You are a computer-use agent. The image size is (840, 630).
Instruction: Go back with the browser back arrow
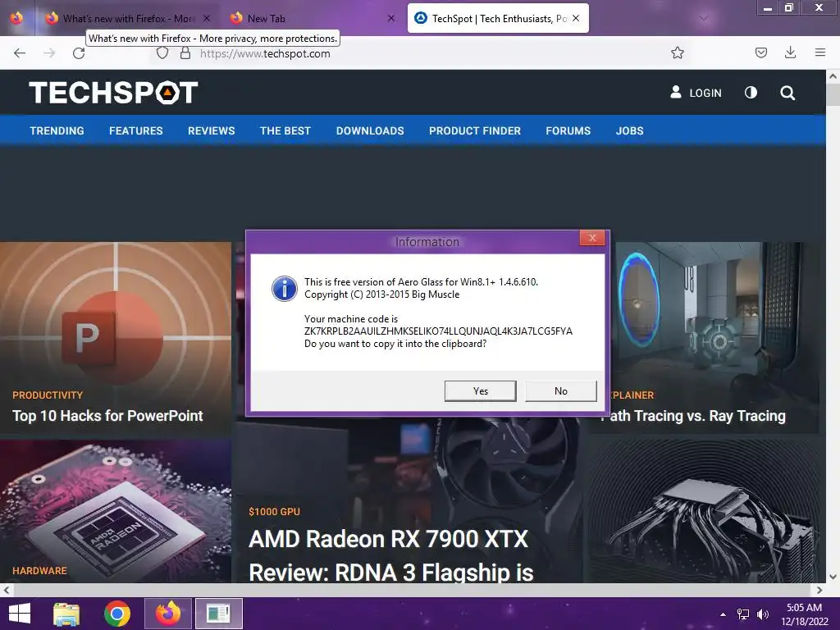pos(20,53)
